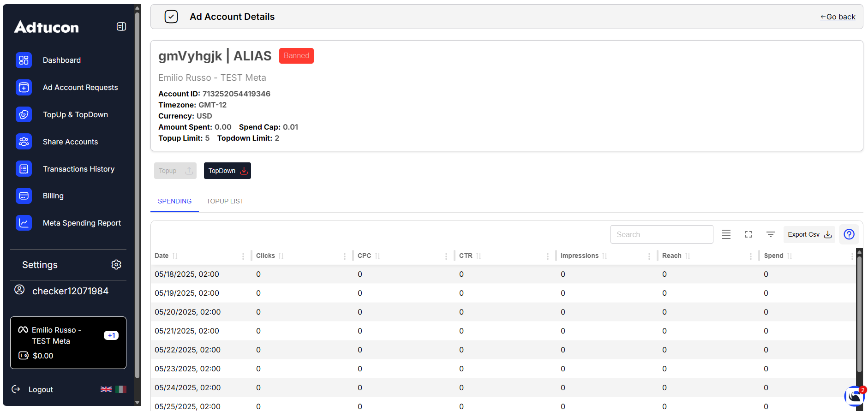Click the wallet icon beside $0.00
The height and width of the screenshot is (411, 868).
pos(24,356)
